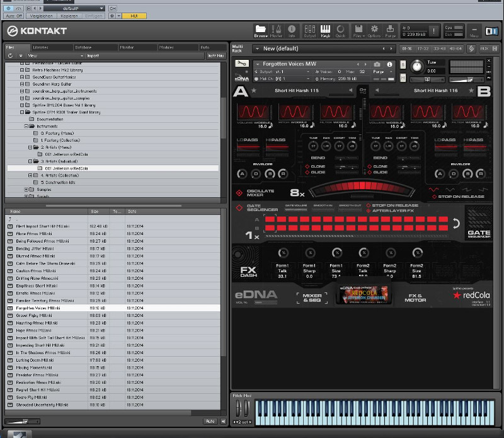Click layer B favorite star
This screenshot has width=504, height=438.
pos(471,90)
